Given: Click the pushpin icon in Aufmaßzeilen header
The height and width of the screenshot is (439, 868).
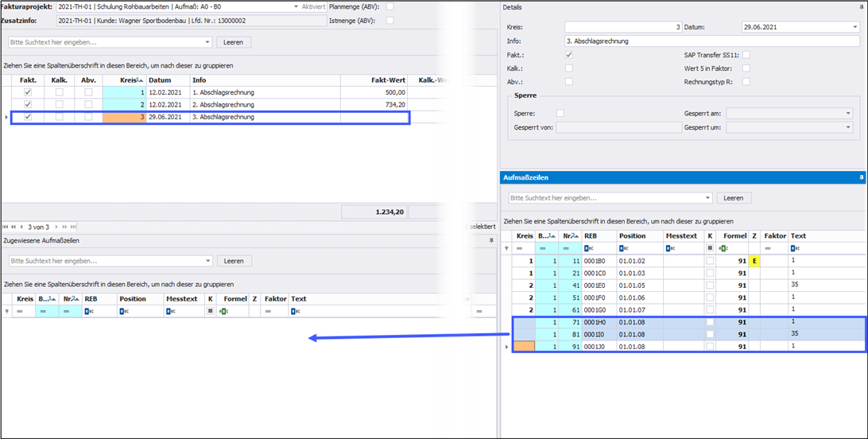Looking at the screenshot, I should [x=861, y=177].
